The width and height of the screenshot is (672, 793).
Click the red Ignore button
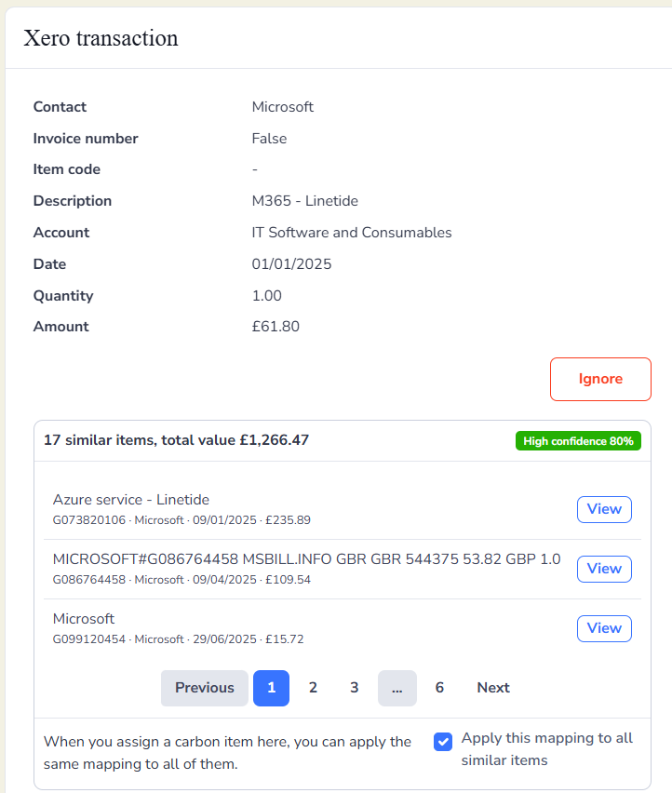click(600, 380)
